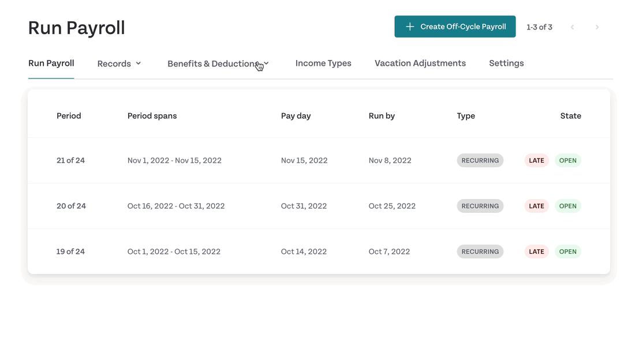Go to the next page arrow
The height and width of the screenshot is (364, 635).
coord(597,27)
